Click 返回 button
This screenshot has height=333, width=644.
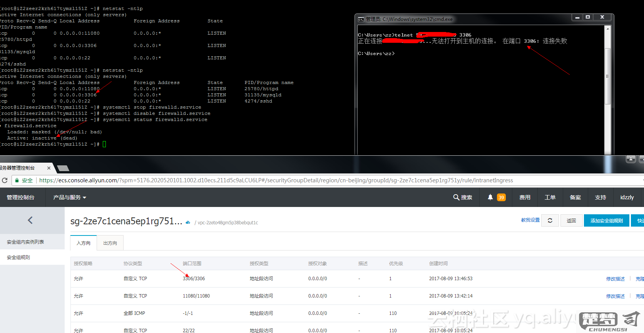(571, 220)
